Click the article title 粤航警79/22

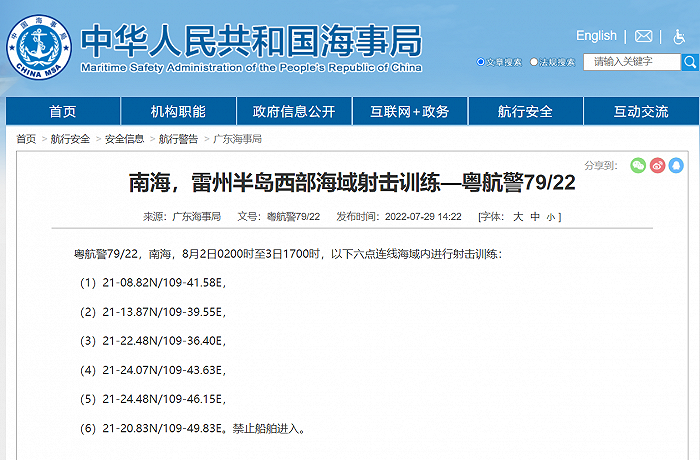click(x=352, y=182)
